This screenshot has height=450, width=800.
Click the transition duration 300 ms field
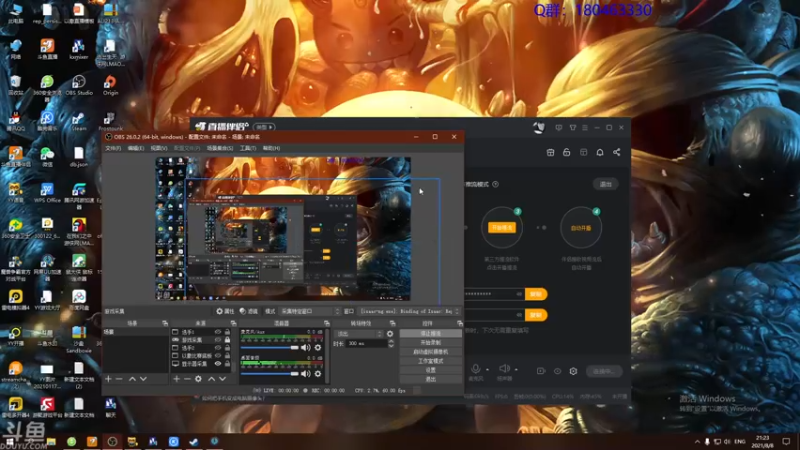[366, 344]
